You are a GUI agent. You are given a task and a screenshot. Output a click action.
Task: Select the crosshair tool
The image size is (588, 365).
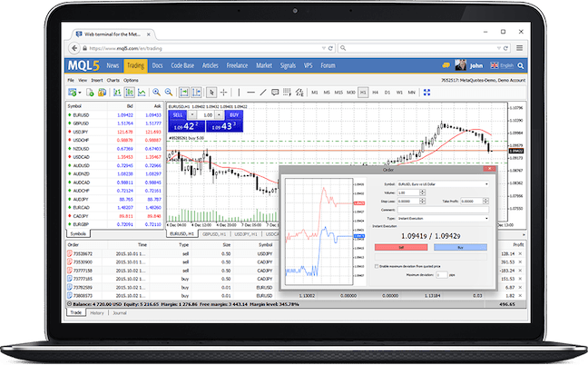[224, 93]
